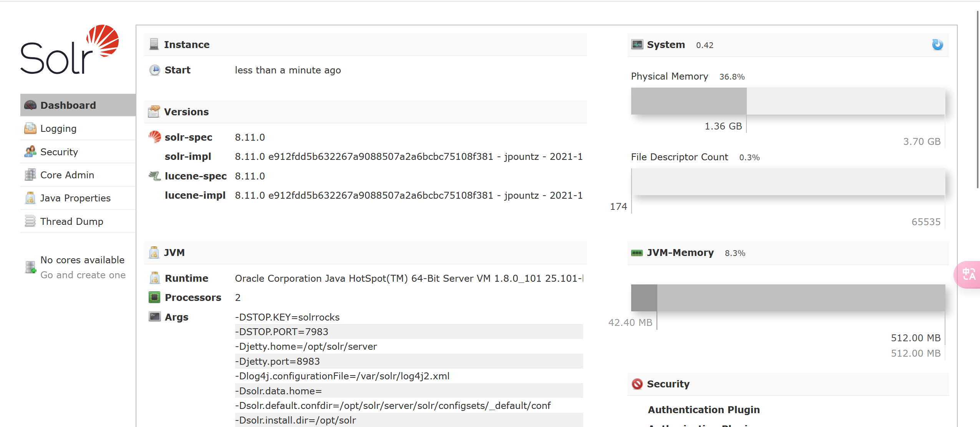Image resolution: width=980 pixels, height=427 pixels.
Task: Click the translate floating icon
Action: coord(968,274)
